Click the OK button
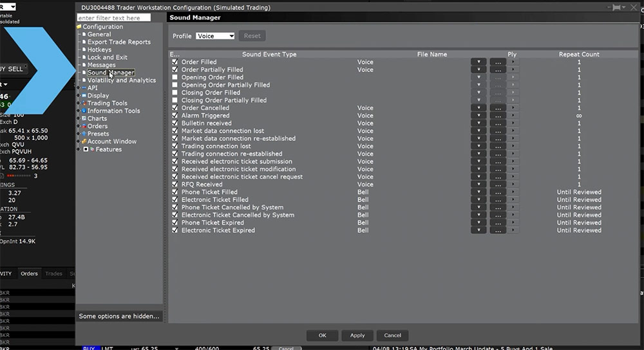 tap(322, 335)
